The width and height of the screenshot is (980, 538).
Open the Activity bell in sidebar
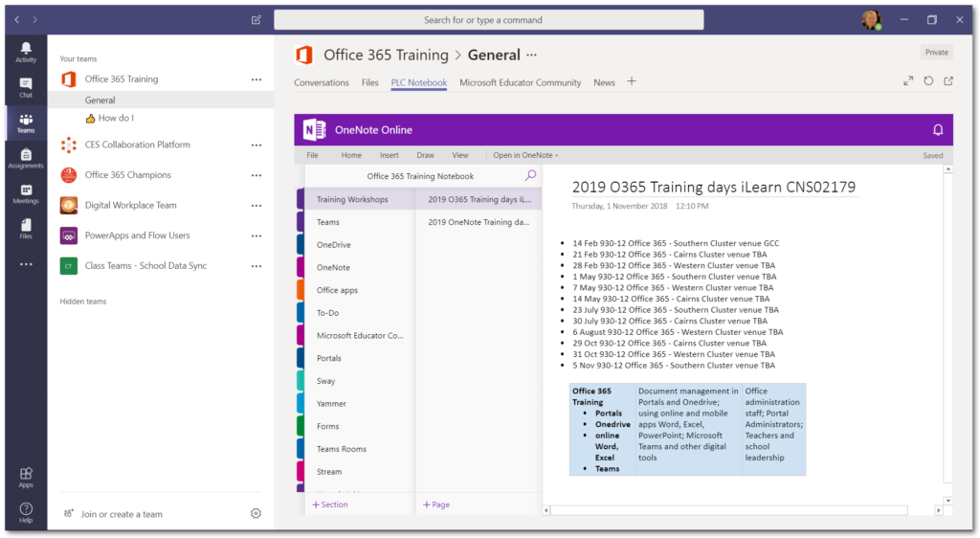click(x=26, y=52)
